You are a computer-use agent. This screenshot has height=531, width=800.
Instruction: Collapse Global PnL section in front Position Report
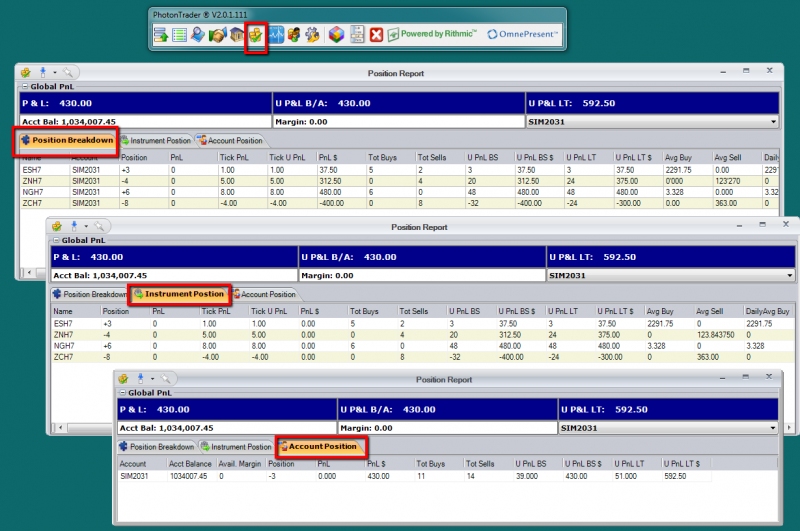point(122,393)
